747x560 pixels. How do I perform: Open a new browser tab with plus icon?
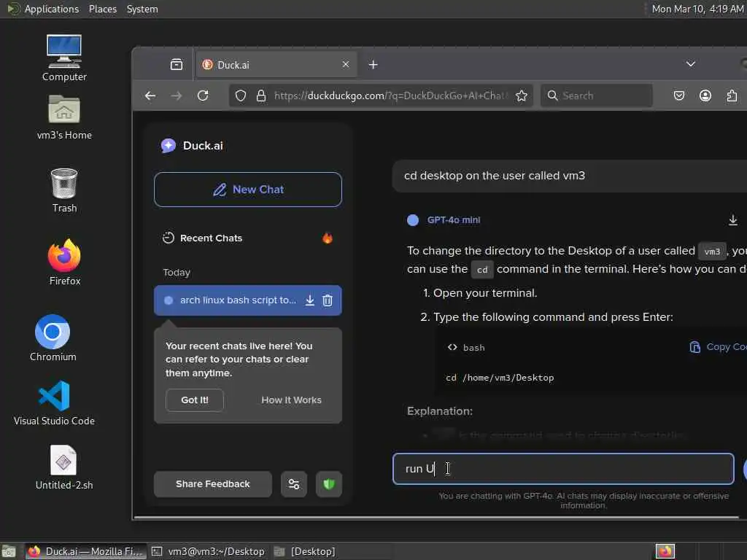tap(373, 64)
